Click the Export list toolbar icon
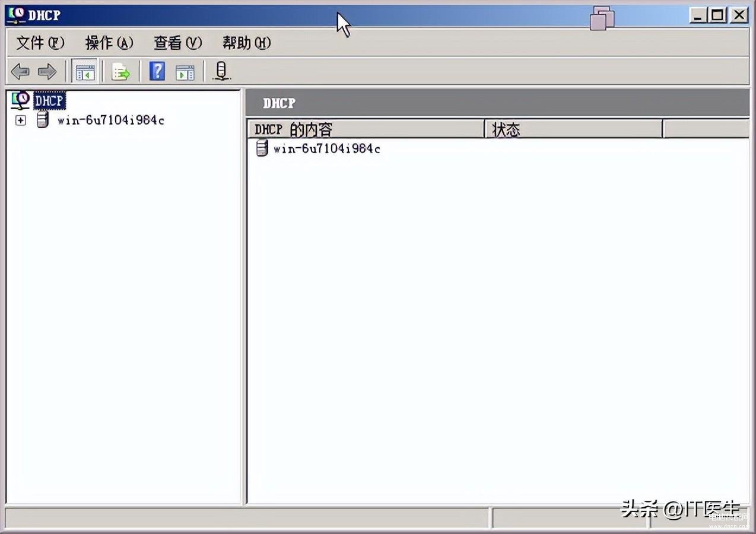Viewport: 756px width, 534px height. pos(121,72)
